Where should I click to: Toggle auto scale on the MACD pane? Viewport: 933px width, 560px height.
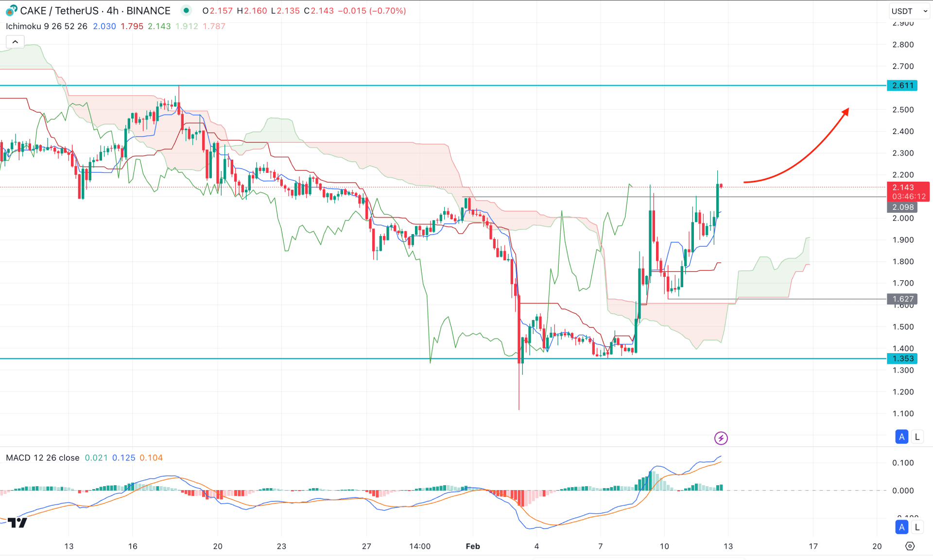902,527
